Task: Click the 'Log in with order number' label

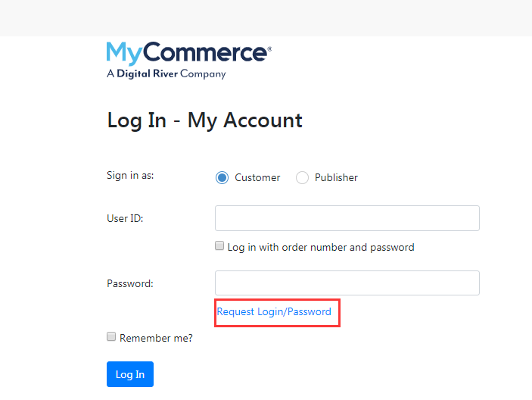Action: pyautogui.click(x=321, y=247)
